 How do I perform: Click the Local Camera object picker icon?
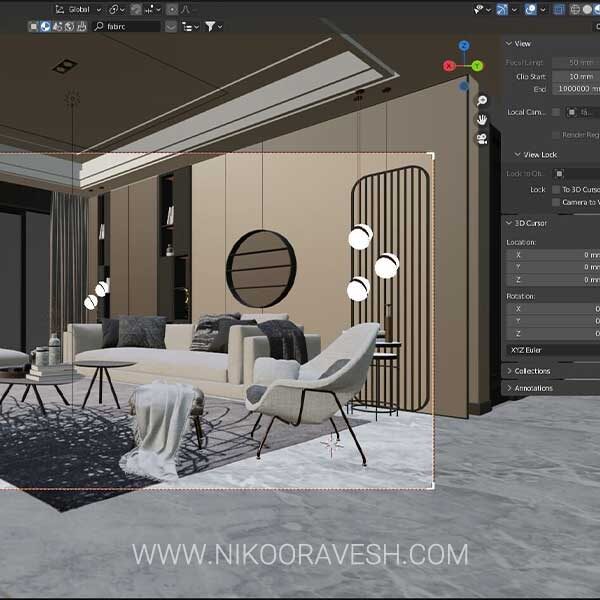tap(572, 112)
